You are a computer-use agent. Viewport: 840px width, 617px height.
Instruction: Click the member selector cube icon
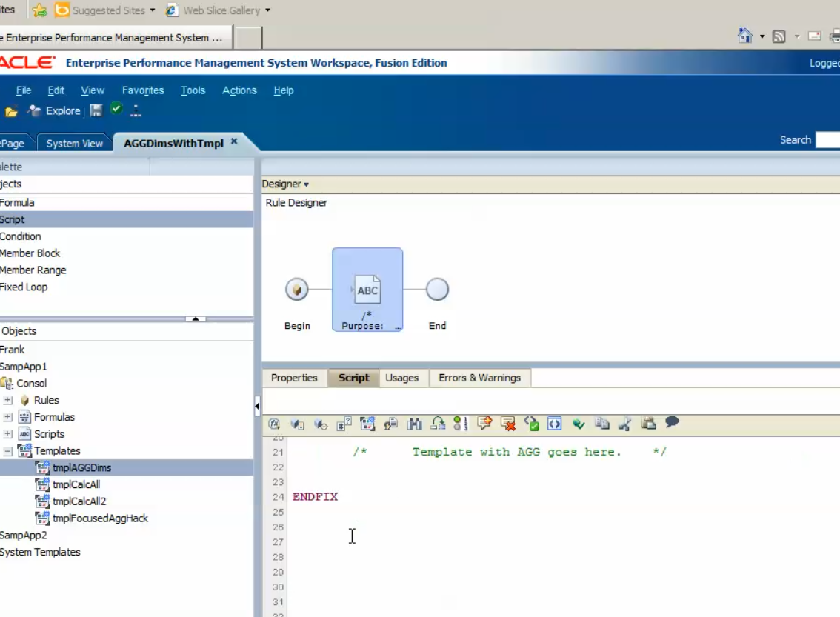297,424
